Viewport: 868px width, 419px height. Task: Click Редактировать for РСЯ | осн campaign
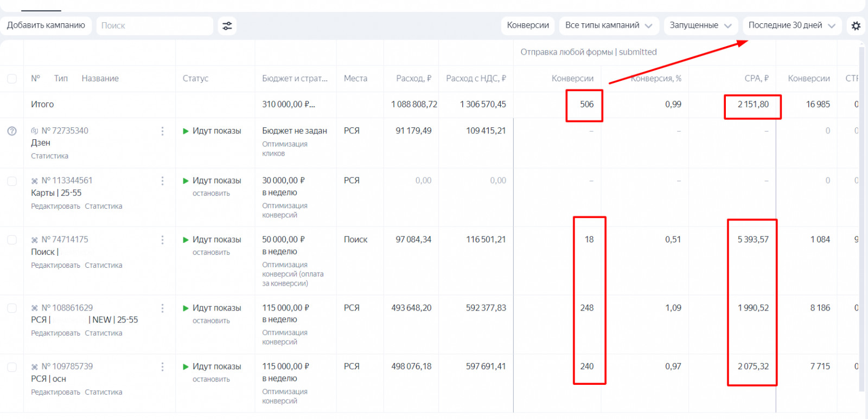pyautogui.click(x=55, y=392)
